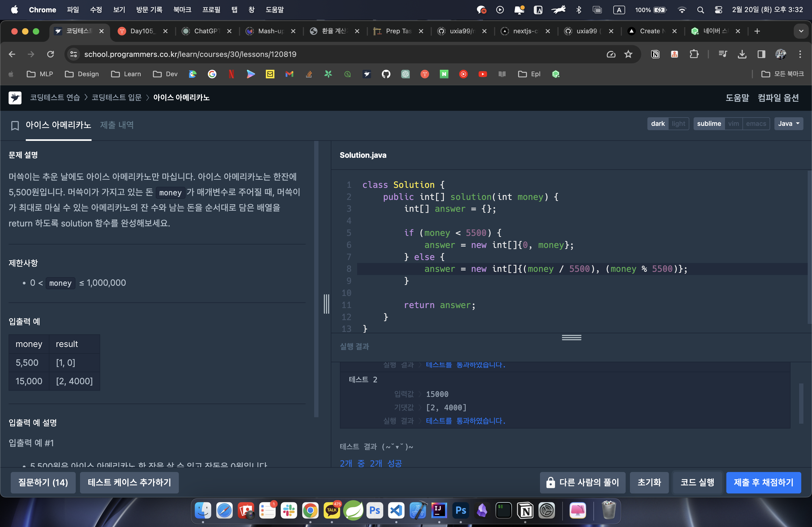Viewport: 812px width, 527px height.
Task: Click the horizontal divider handle above 실행 결과
Action: point(571,338)
